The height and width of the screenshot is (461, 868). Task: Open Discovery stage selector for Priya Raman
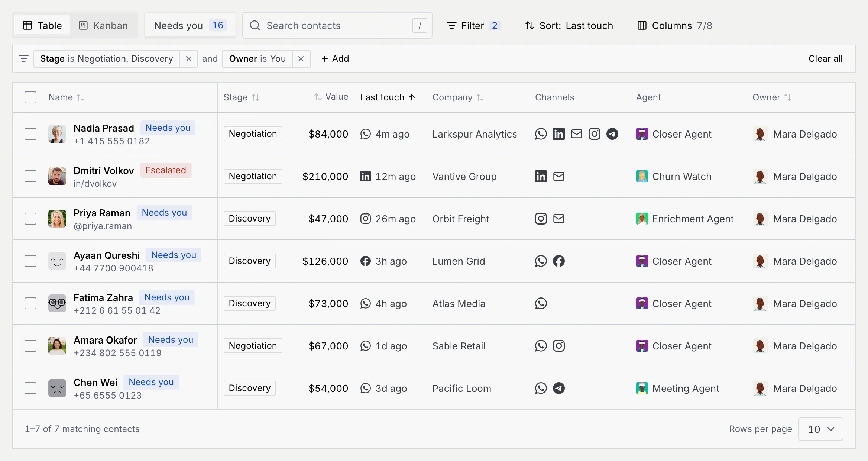pyautogui.click(x=249, y=219)
